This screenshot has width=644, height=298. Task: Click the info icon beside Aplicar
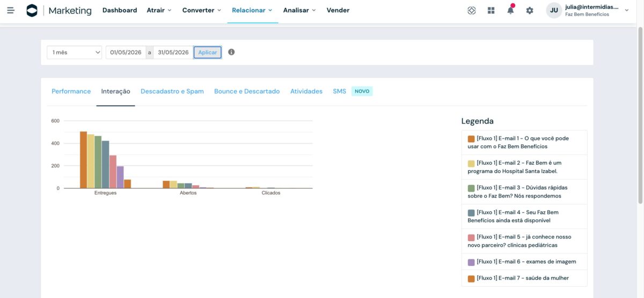(x=231, y=52)
